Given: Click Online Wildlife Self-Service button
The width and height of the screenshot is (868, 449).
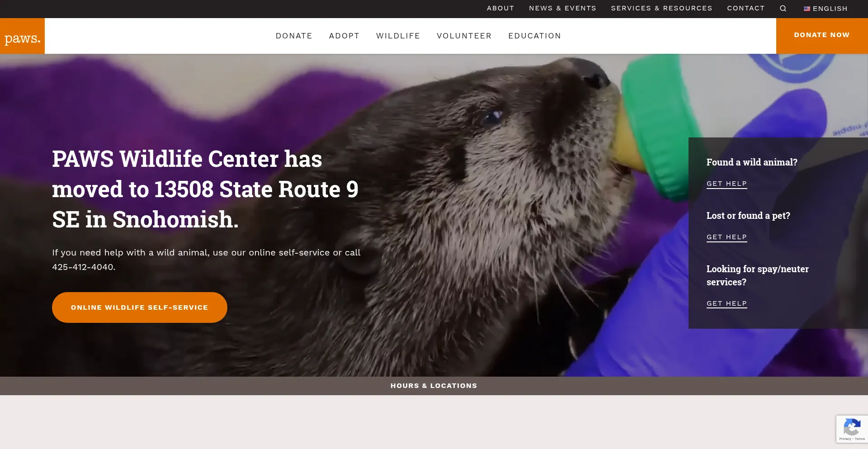Looking at the screenshot, I should coord(139,307).
